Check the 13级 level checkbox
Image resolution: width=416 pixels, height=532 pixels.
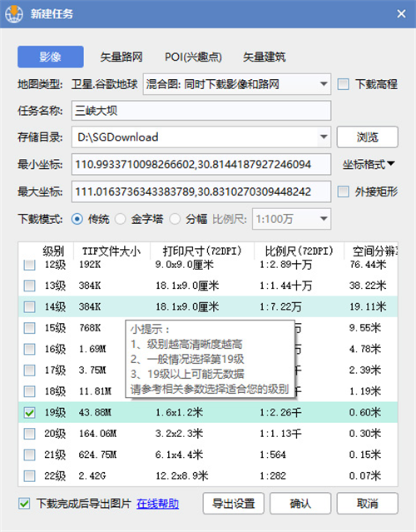[29, 286]
